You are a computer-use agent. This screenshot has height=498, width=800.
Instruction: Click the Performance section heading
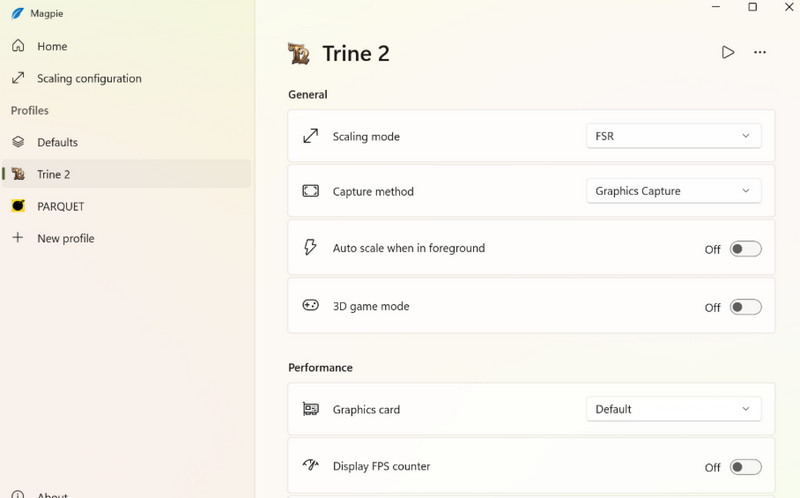pyautogui.click(x=320, y=368)
